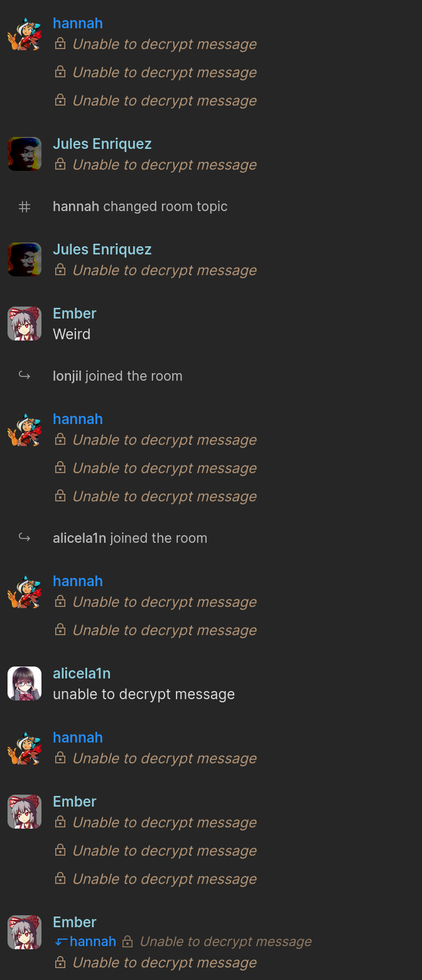The width and height of the screenshot is (422, 980).
Task: Click "lonjil joined the room" event
Action: coord(117,376)
